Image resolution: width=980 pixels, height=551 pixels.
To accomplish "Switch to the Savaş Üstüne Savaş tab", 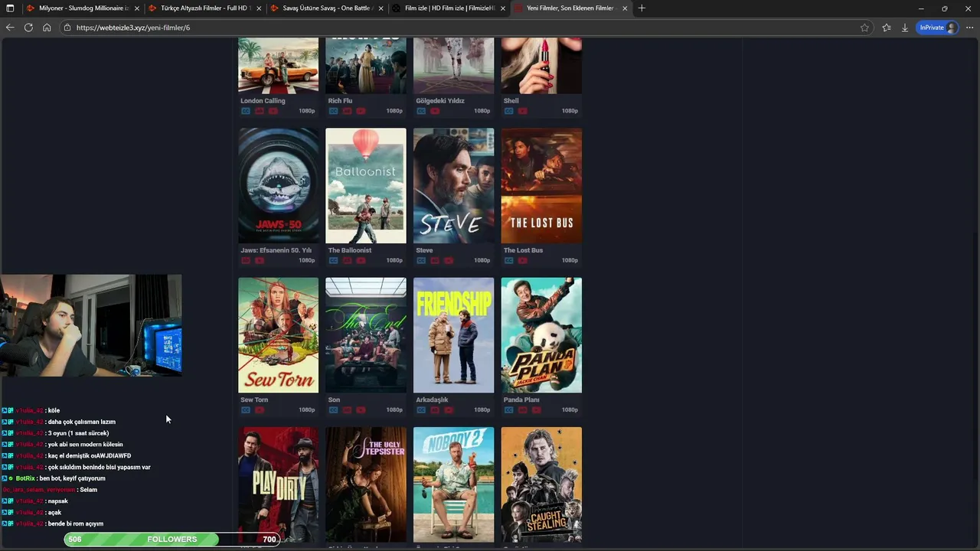I will point(326,8).
